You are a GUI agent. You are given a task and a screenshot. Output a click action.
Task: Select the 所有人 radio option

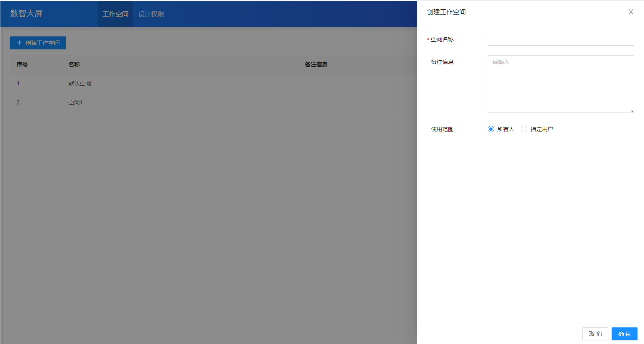click(x=491, y=129)
